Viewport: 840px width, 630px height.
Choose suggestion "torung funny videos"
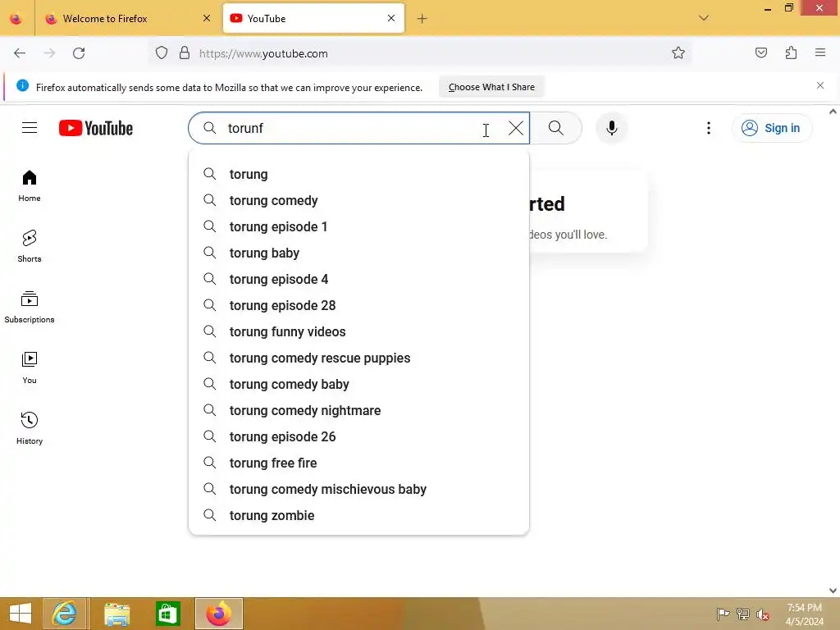(x=359, y=331)
